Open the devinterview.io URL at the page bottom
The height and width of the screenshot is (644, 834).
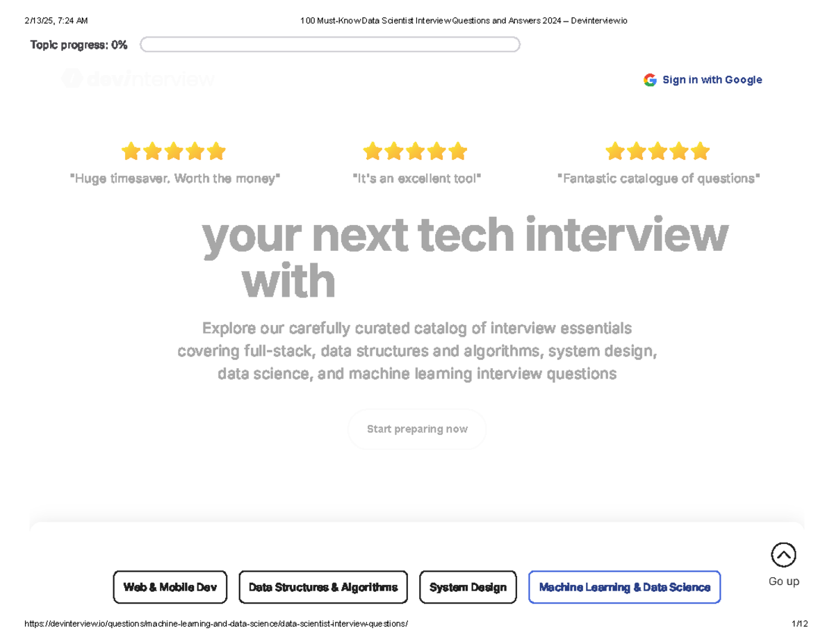click(x=217, y=623)
